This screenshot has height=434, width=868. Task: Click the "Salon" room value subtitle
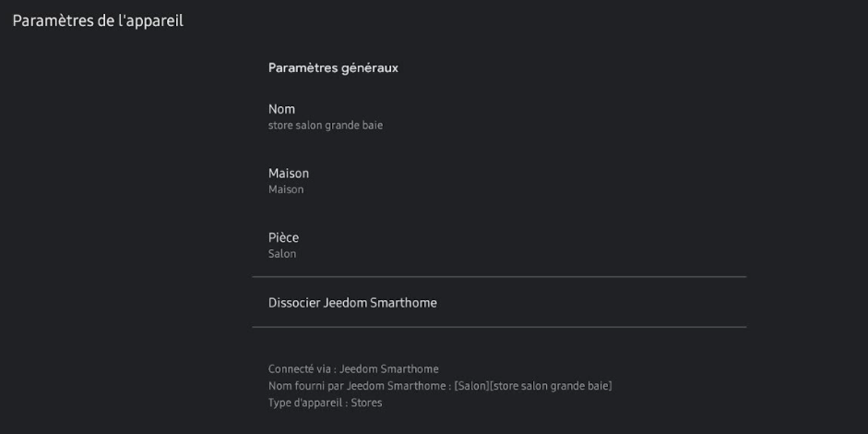(x=281, y=254)
